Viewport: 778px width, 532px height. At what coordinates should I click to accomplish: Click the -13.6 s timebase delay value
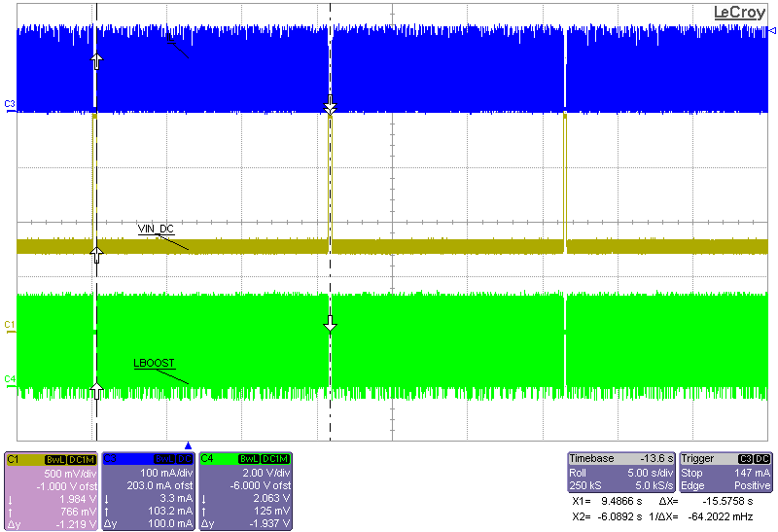[656, 458]
